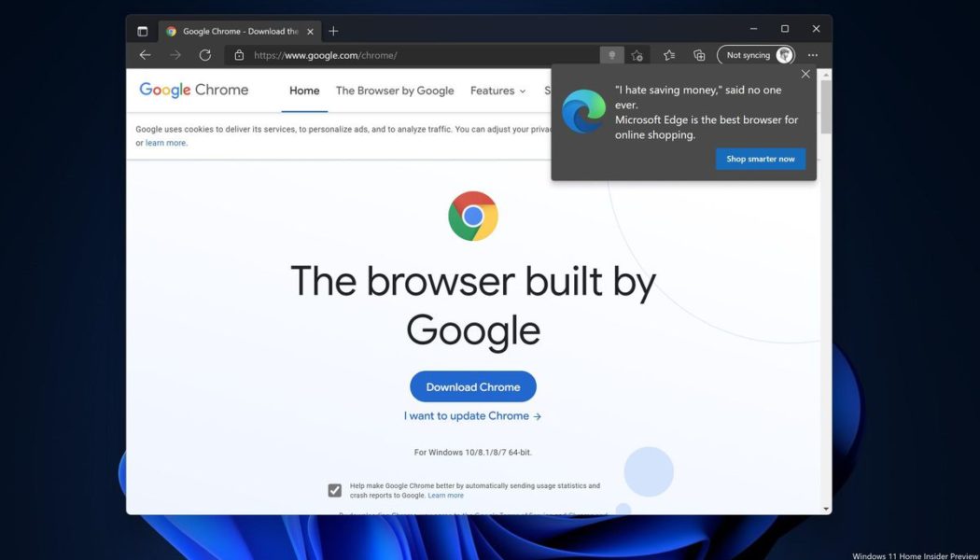Go back using the back arrow icon

tap(145, 54)
